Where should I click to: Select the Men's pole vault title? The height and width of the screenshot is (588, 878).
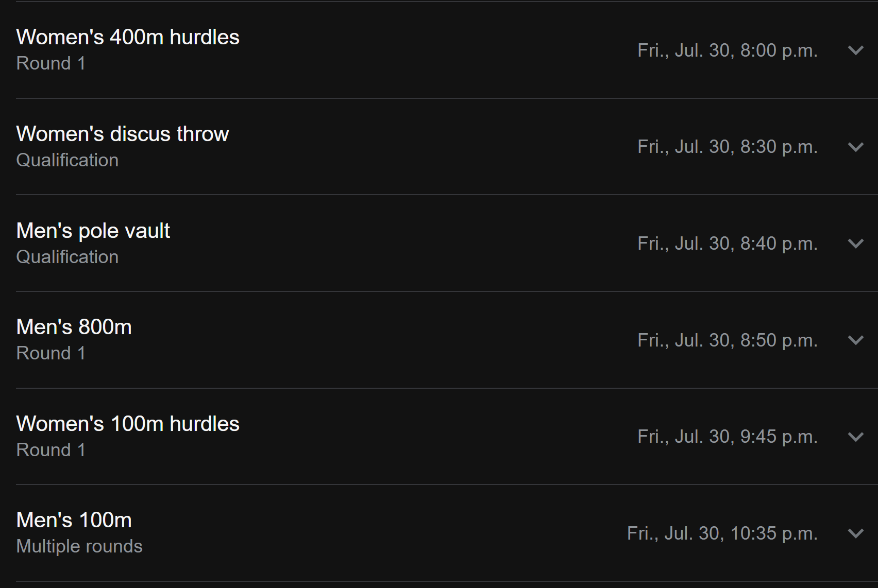point(93,231)
